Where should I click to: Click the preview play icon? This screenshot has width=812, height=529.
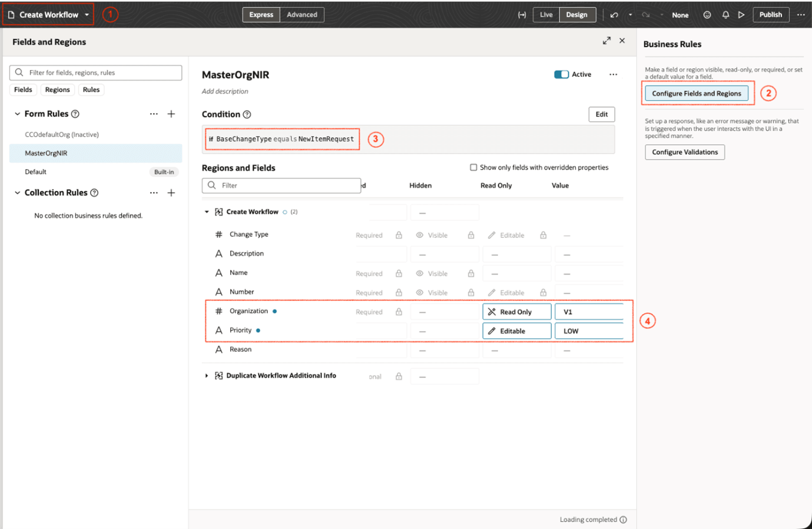[741, 15]
